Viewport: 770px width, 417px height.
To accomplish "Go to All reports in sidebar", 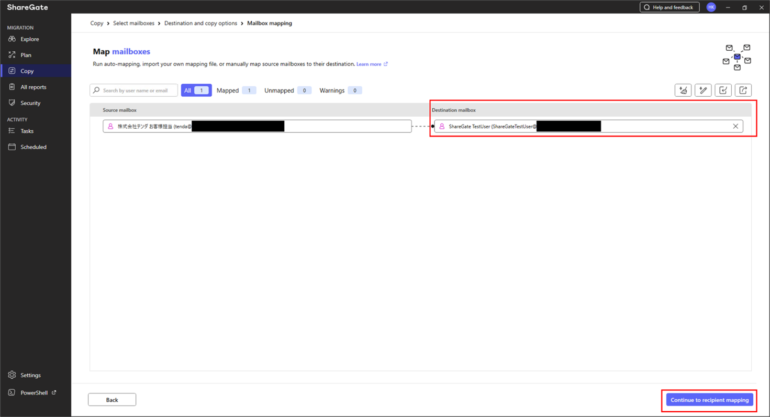I will 33,87.
